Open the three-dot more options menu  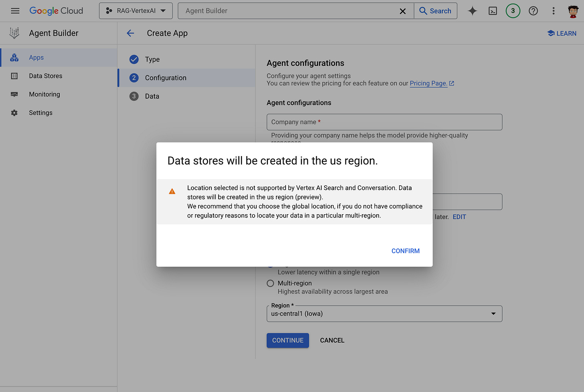click(554, 11)
